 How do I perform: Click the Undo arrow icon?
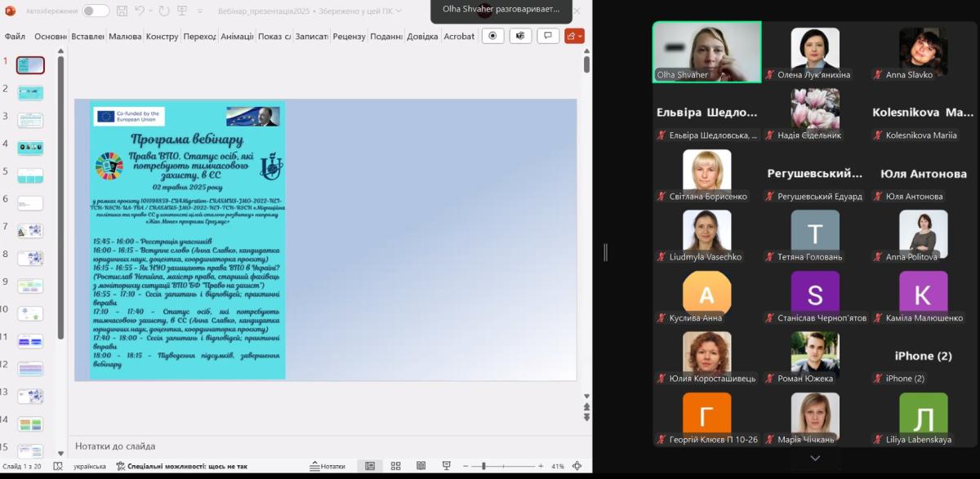[140, 11]
